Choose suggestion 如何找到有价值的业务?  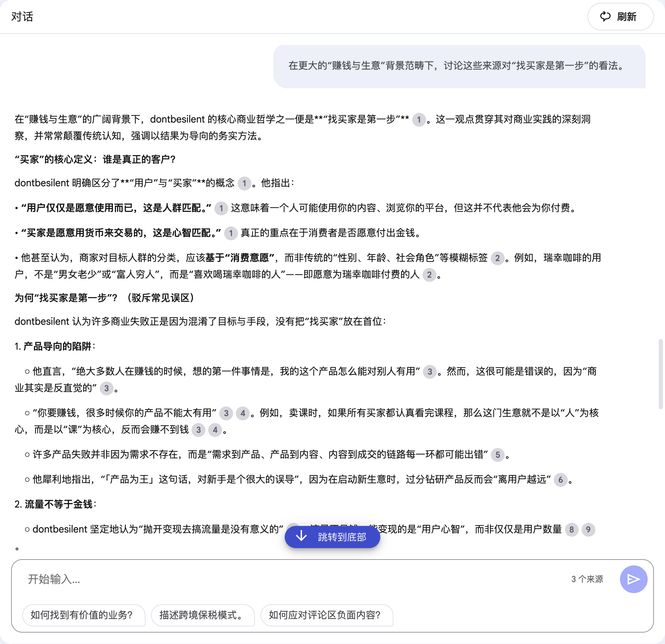point(83,615)
